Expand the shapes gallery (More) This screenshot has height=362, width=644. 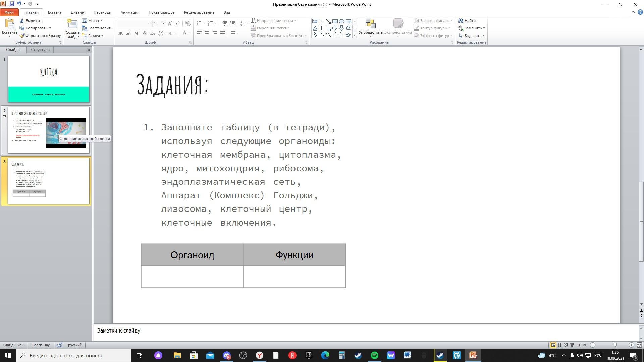[355, 35]
